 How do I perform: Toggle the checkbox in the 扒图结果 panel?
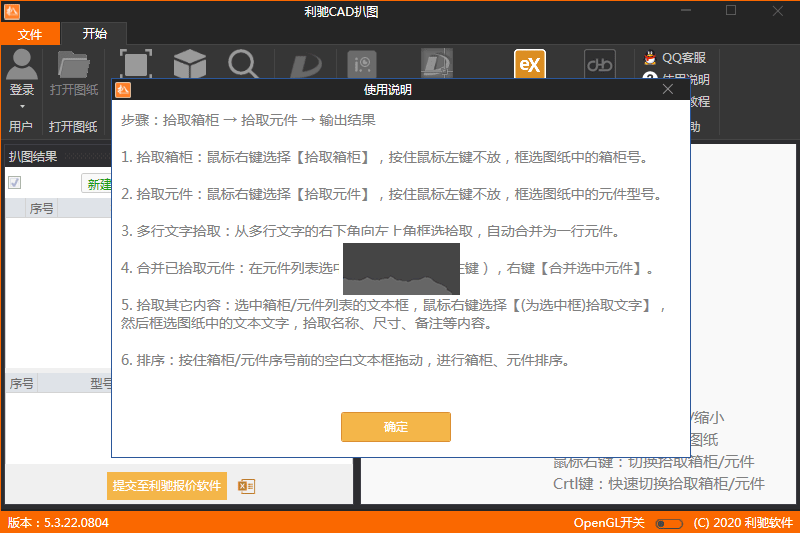(x=15, y=183)
